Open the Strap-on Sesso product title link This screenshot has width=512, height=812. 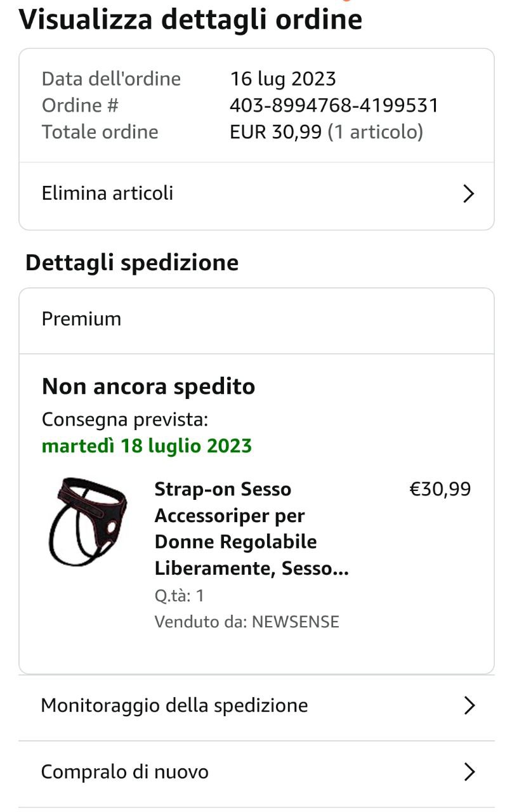251,529
